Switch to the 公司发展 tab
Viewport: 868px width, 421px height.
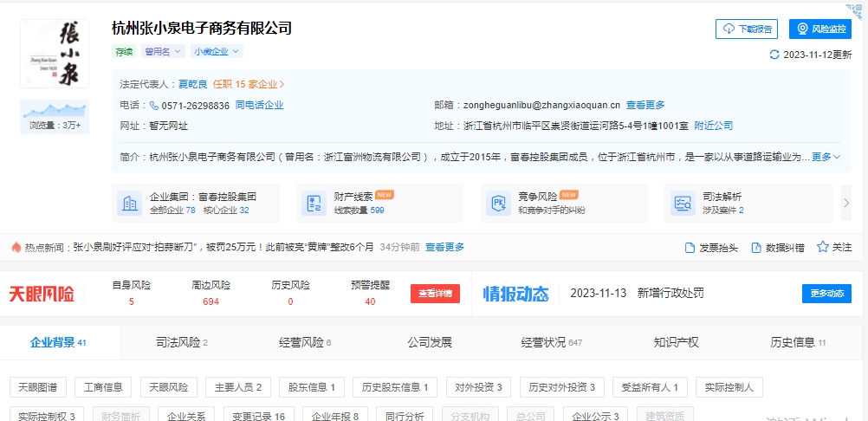(430, 342)
